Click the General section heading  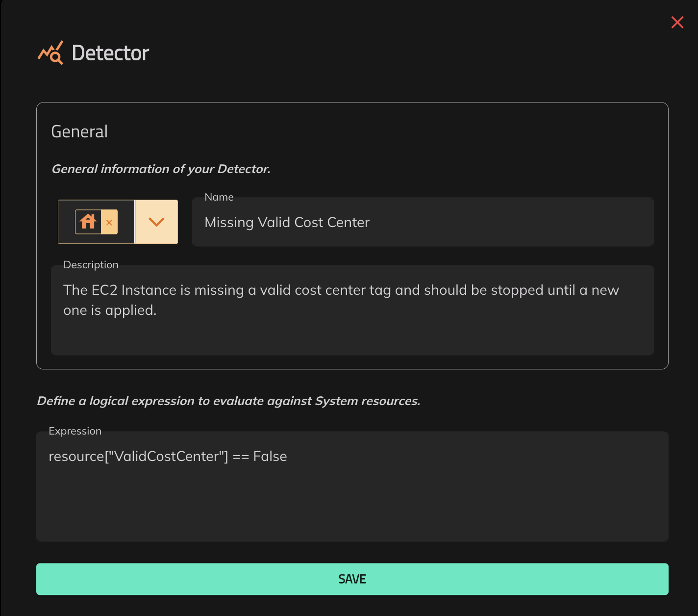pos(79,131)
